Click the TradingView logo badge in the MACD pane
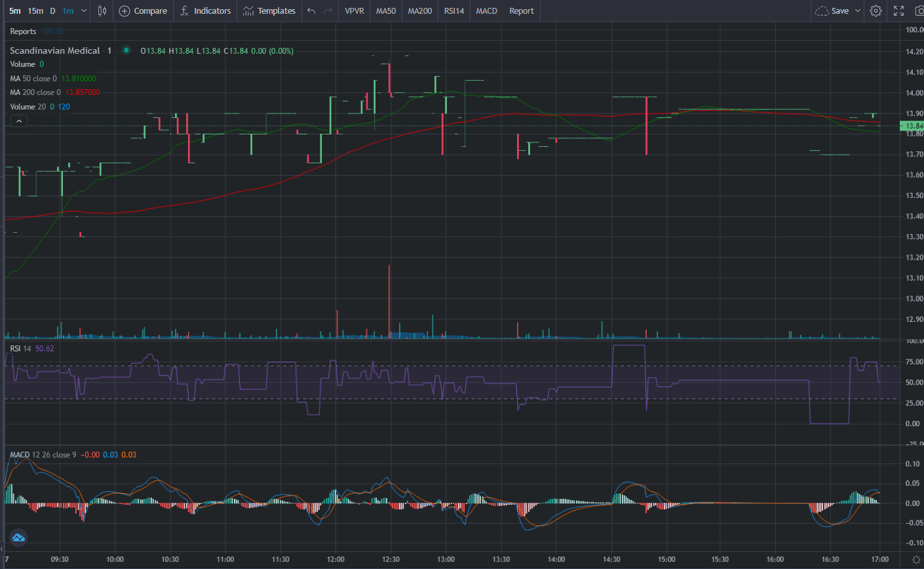 coord(18,538)
